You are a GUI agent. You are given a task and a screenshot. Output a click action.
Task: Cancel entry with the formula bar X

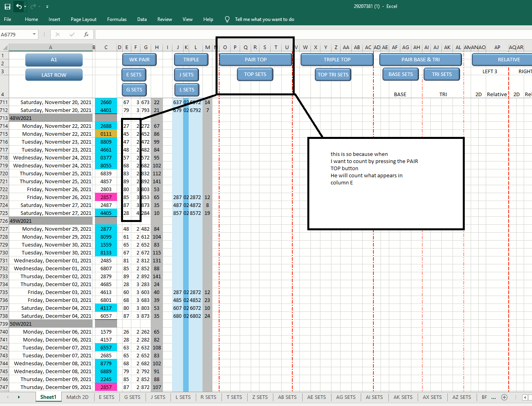point(58,34)
